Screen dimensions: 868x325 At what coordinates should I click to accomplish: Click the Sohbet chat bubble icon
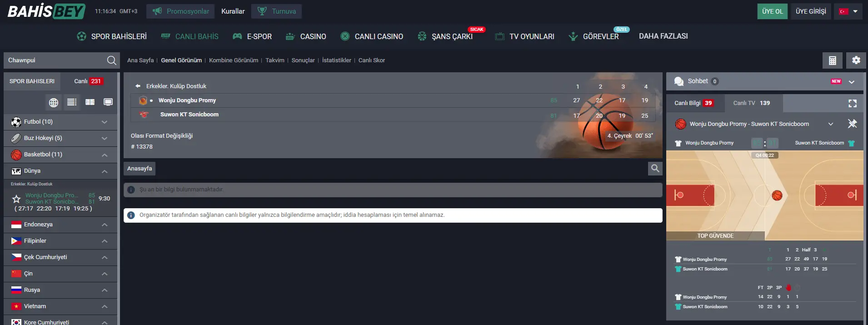679,81
